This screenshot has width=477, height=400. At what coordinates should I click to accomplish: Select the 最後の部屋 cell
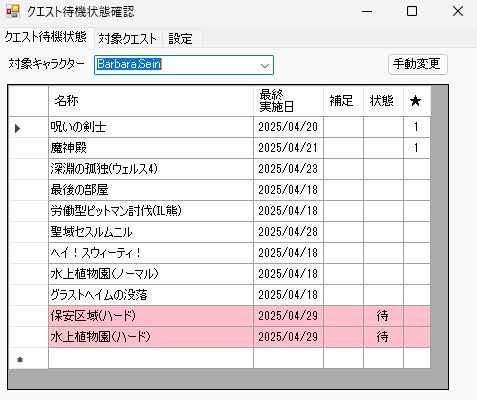pyautogui.click(x=151, y=190)
